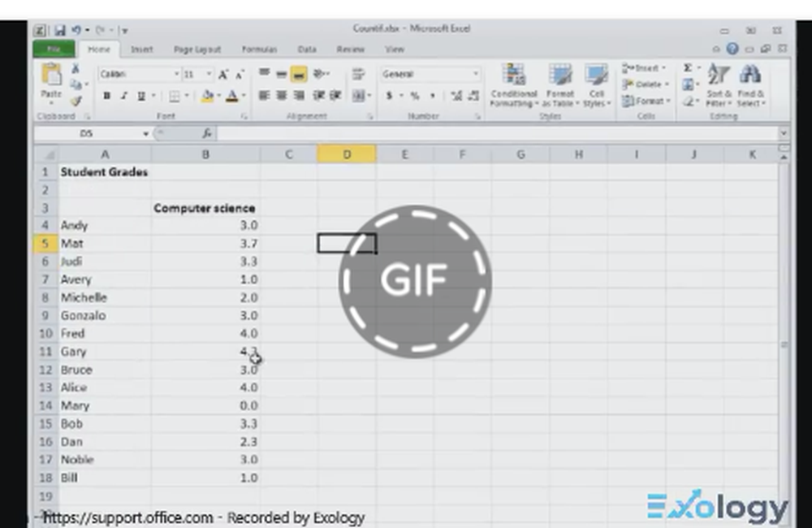This screenshot has width=812, height=528.
Task: Open the Find & Select menu
Action: (x=751, y=85)
